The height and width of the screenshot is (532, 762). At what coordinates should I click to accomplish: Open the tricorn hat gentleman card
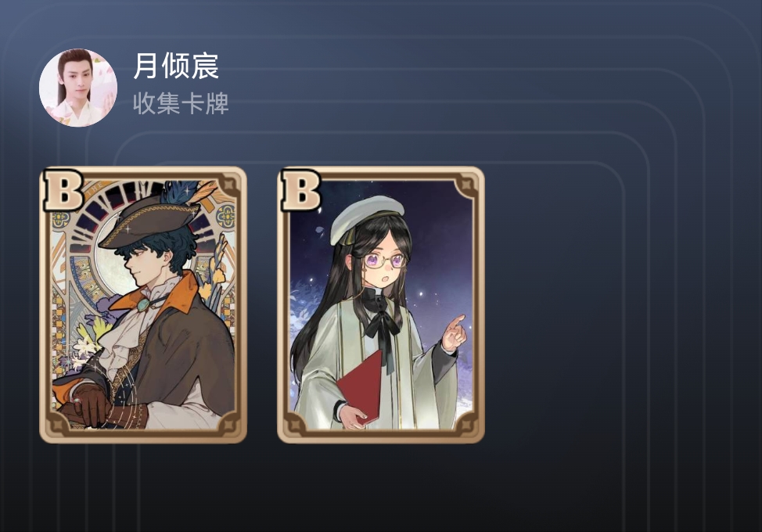click(x=143, y=304)
